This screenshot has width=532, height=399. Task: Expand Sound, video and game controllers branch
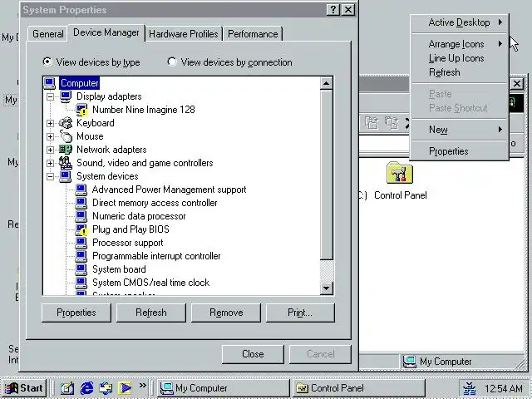click(50, 163)
